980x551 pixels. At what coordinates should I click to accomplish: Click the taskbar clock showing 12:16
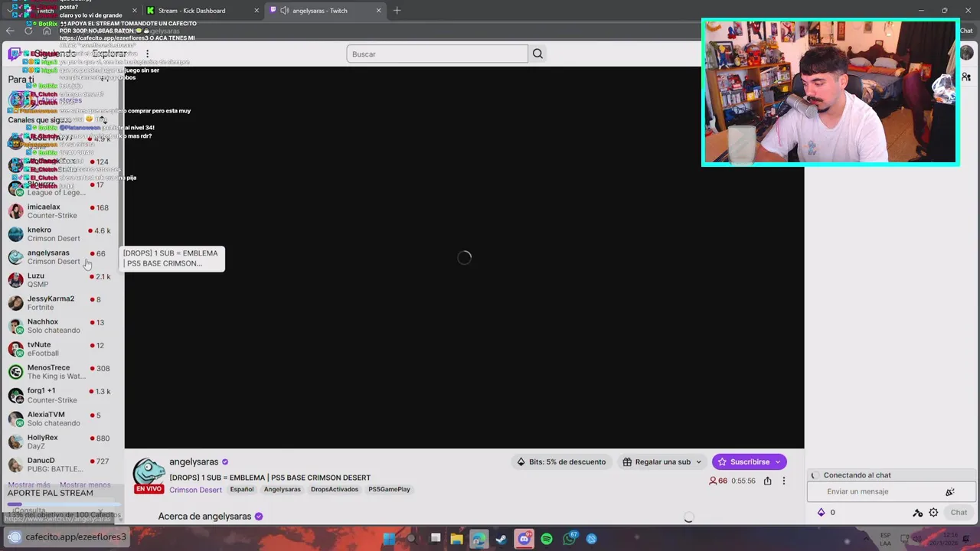tap(943, 538)
